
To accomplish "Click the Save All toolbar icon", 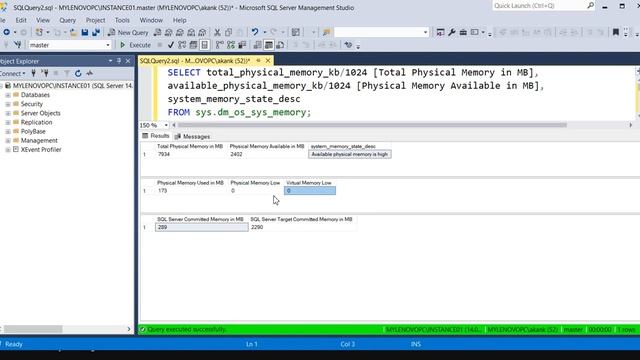I will click(x=96, y=32).
